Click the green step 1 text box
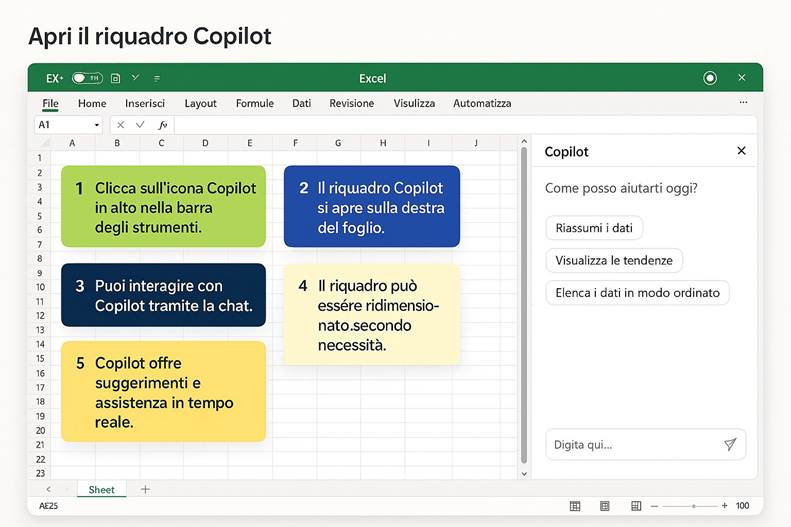Image resolution: width=791 pixels, height=527 pixels. (x=163, y=206)
